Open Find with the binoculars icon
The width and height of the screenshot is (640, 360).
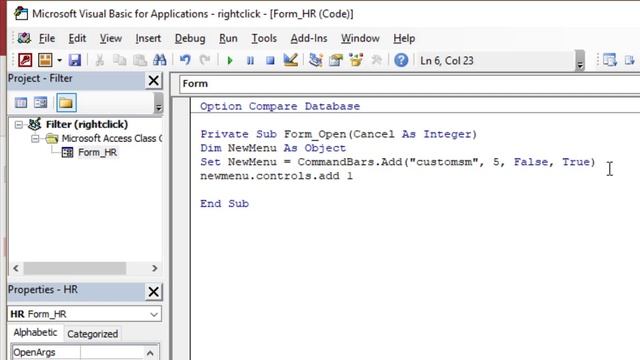click(160, 60)
